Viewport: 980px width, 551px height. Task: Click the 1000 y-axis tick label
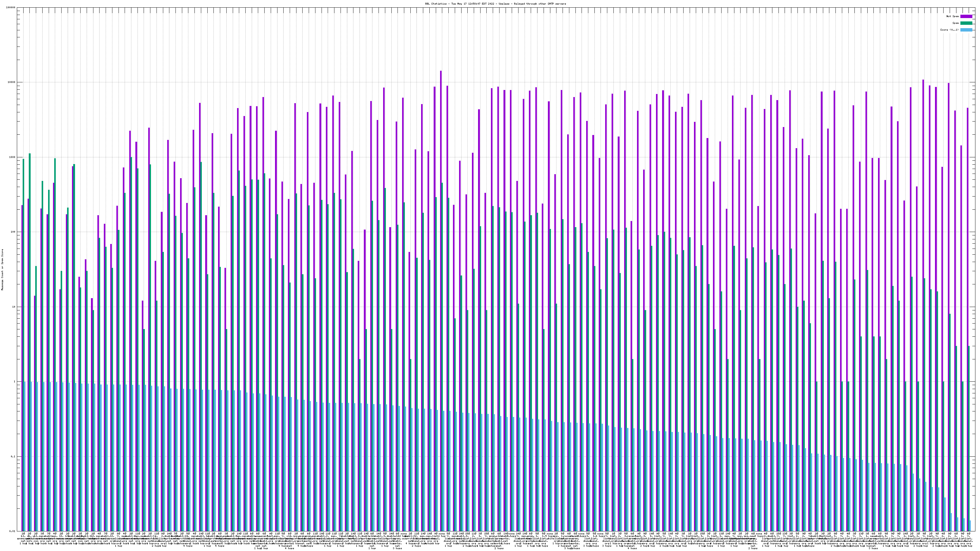(x=12, y=157)
